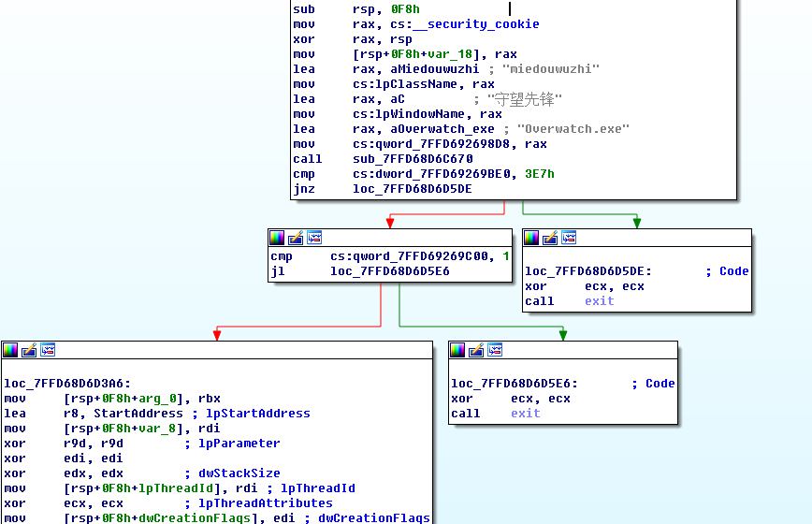Click the exit call in the loc_7FFD68D6D5DE block
This screenshot has width=812, height=524.
599,301
